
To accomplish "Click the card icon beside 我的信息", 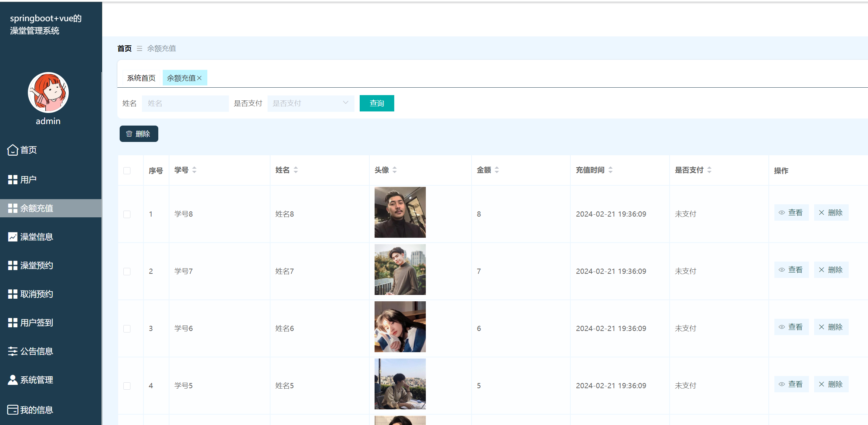I will point(13,409).
